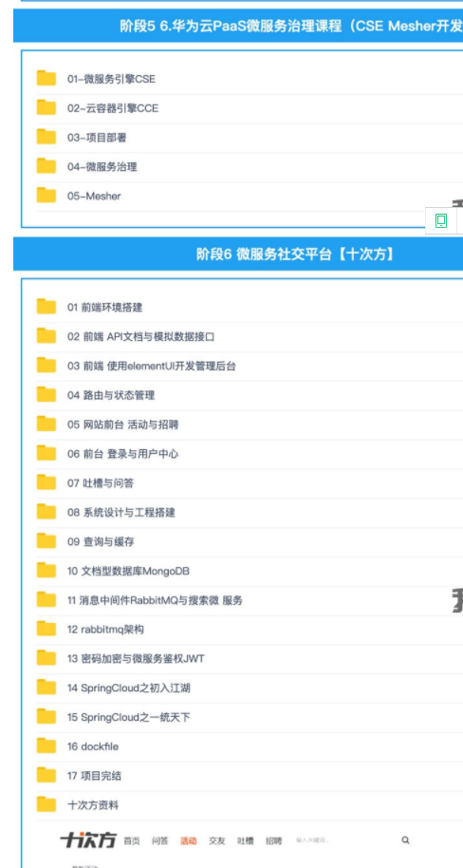The height and width of the screenshot is (868, 463).
Task: Click the folder icon beside 07 吐槽与问答
Action: pyautogui.click(x=46, y=482)
